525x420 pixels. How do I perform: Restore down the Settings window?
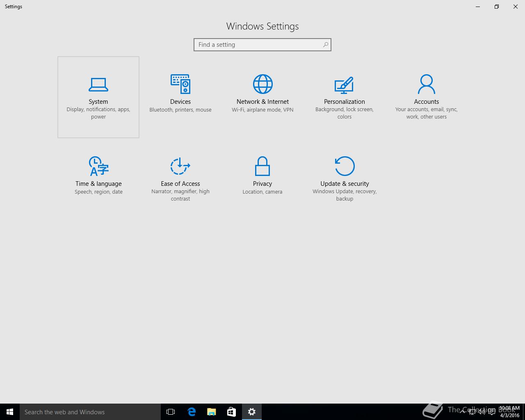(x=497, y=7)
